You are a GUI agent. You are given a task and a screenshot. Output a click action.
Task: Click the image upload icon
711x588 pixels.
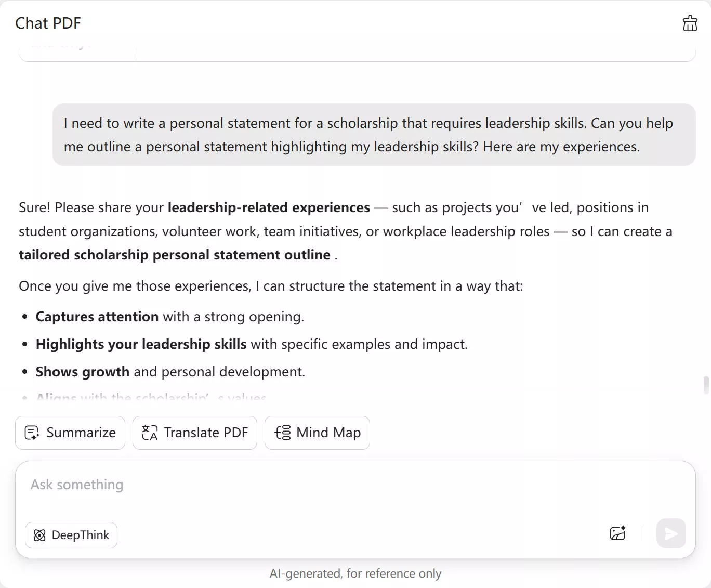click(617, 533)
